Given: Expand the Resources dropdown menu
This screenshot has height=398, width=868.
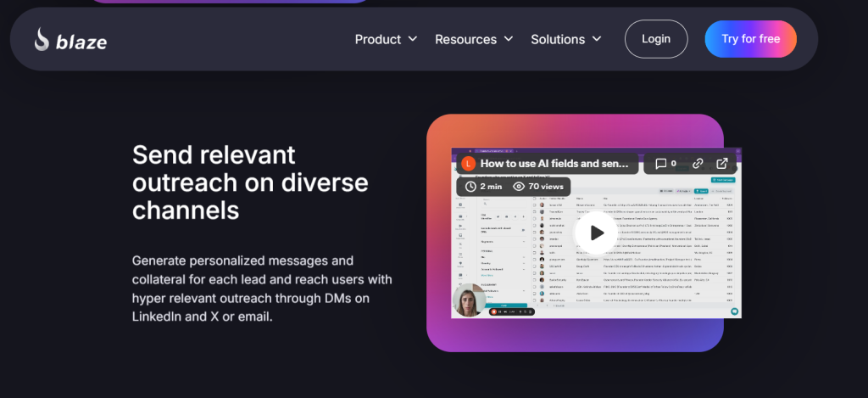Looking at the screenshot, I should click(x=465, y=39).
